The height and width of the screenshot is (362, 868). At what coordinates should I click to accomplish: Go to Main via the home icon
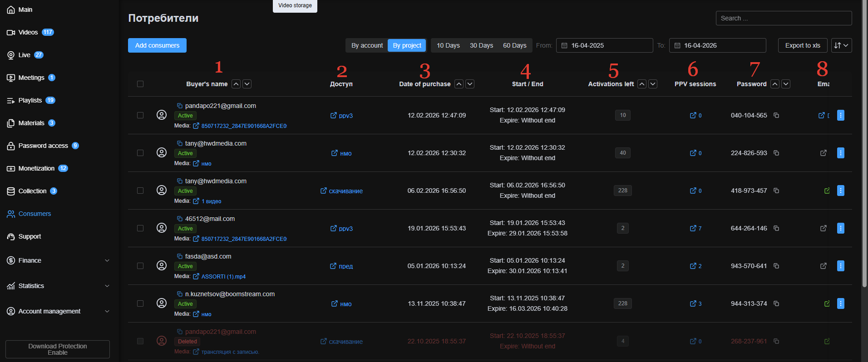tap(11, 10)
